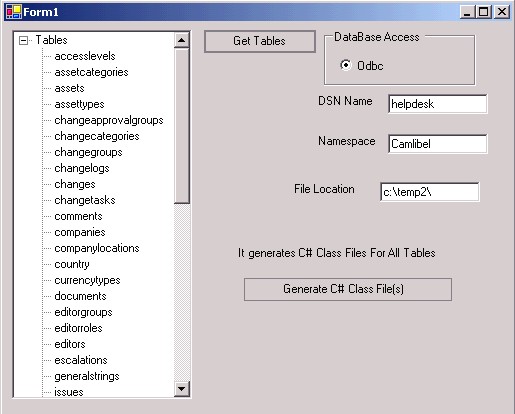Select the generalstrings table
The height and width of the screenshot is (414, 515).
click(87, 376)
